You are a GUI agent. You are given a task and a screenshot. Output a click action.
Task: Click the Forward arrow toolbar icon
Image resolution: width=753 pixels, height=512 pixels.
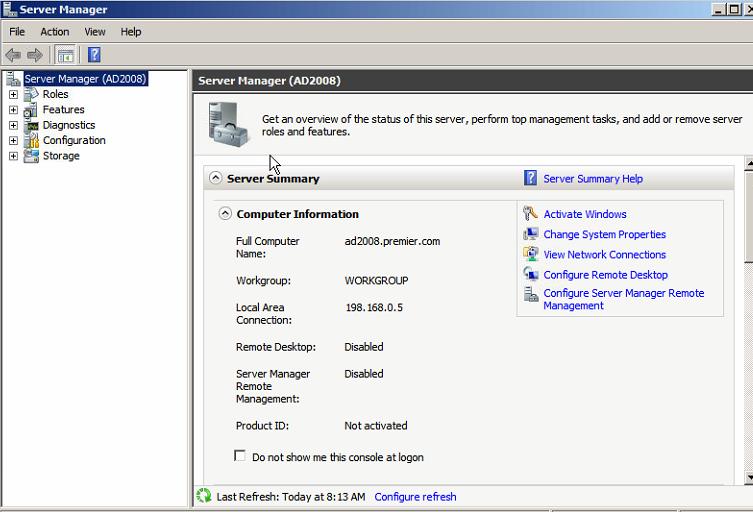[x=35, y=55]
